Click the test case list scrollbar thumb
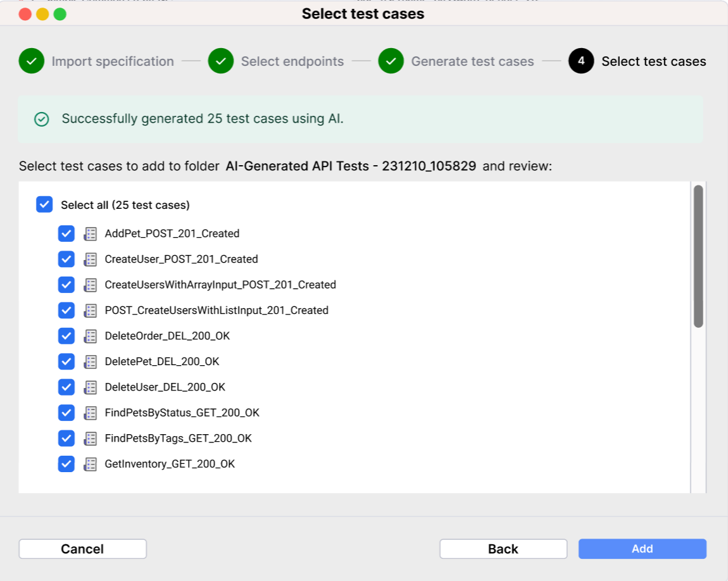This screenshot has height=581, width=728. point(698,256)
